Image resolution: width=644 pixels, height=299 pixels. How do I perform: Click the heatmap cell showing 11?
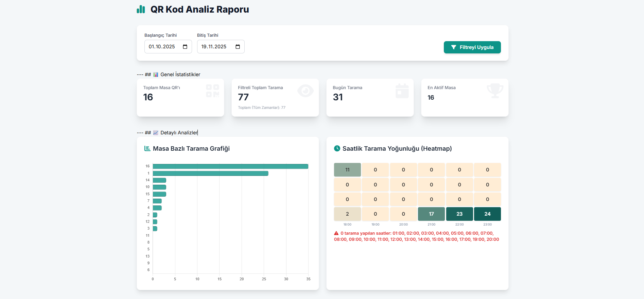347,170
